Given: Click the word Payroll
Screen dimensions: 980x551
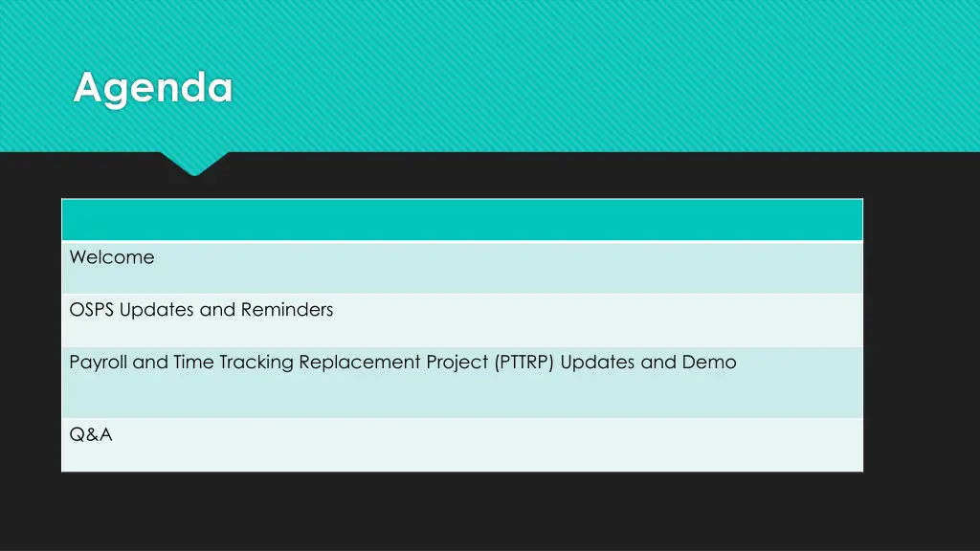Looking at the screenshot, I should 99,363.
